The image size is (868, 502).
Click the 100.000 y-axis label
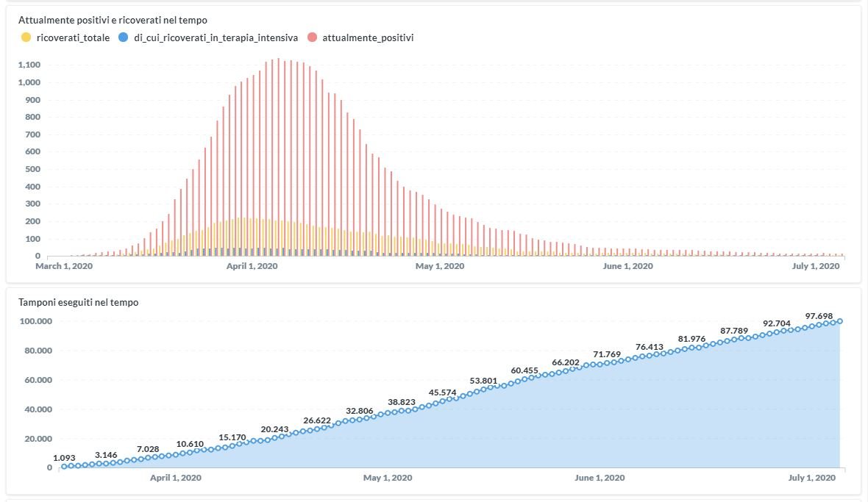pos(36,321)
